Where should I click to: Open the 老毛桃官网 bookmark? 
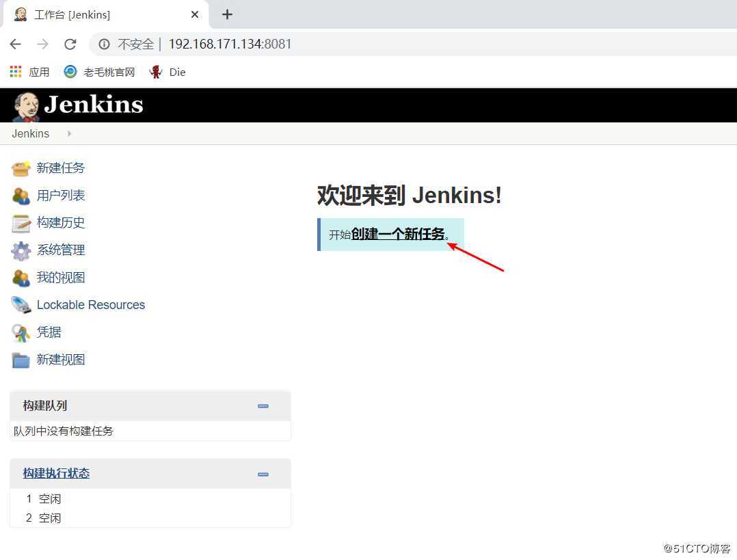click(x=99, y=72)
